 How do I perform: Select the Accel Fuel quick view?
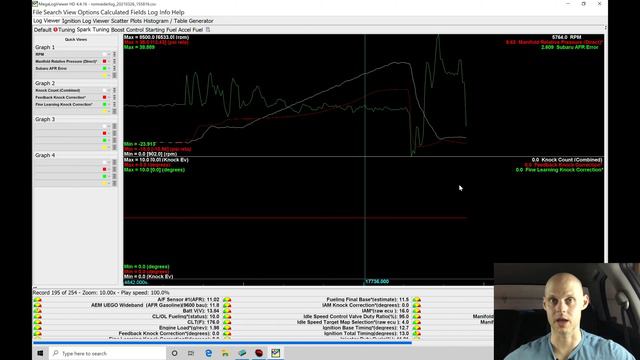tap(190, 30)
